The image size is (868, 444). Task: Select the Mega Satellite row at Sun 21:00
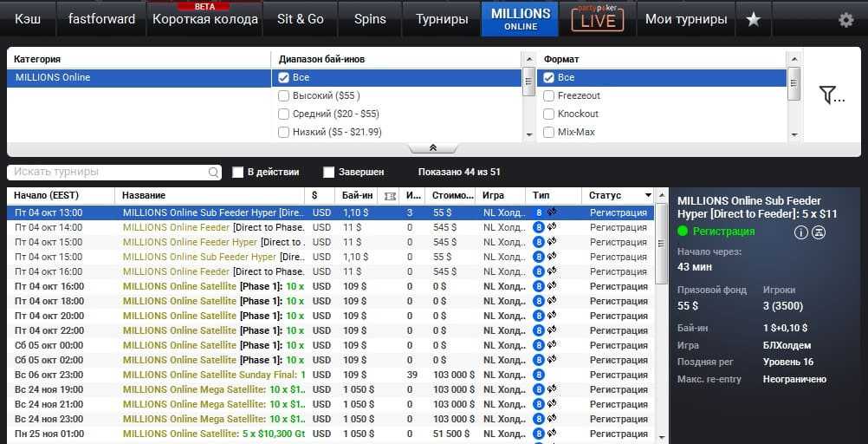point(331,404)
